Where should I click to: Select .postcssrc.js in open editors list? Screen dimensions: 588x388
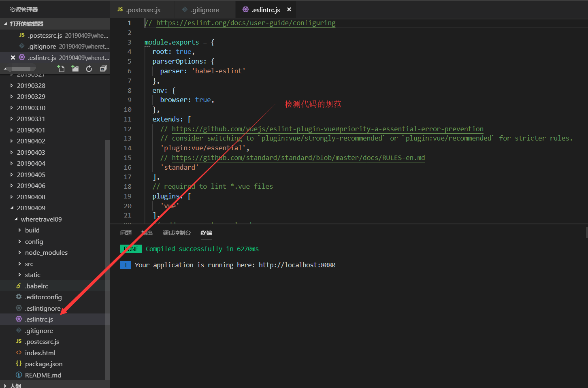(x=55, y=35)
